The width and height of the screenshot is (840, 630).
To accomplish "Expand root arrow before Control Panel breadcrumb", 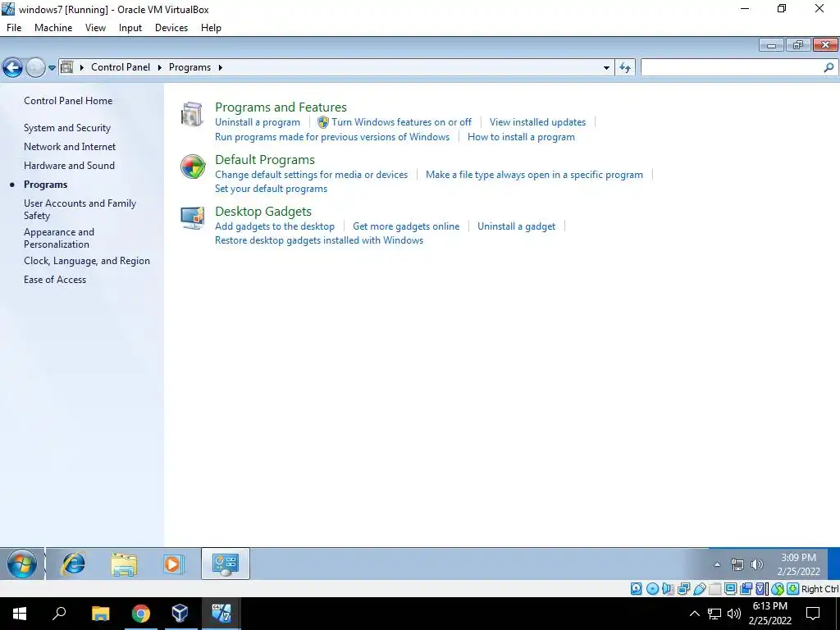I will pos(81,67).
